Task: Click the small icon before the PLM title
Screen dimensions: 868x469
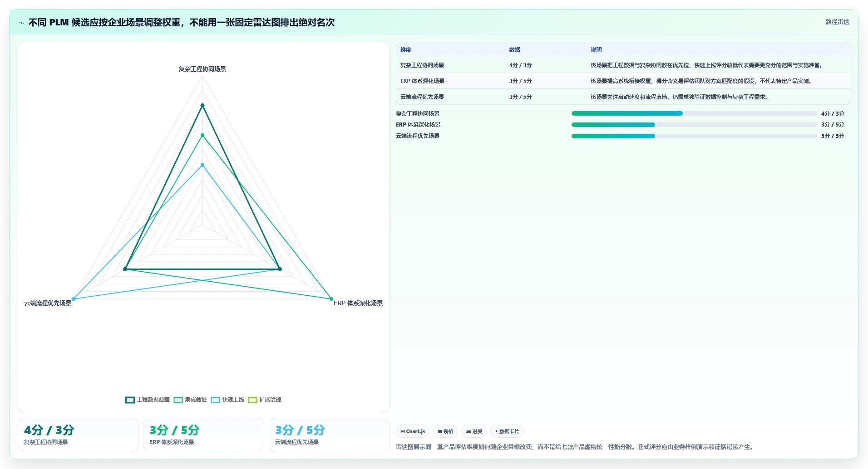Action: click(21, 23)
